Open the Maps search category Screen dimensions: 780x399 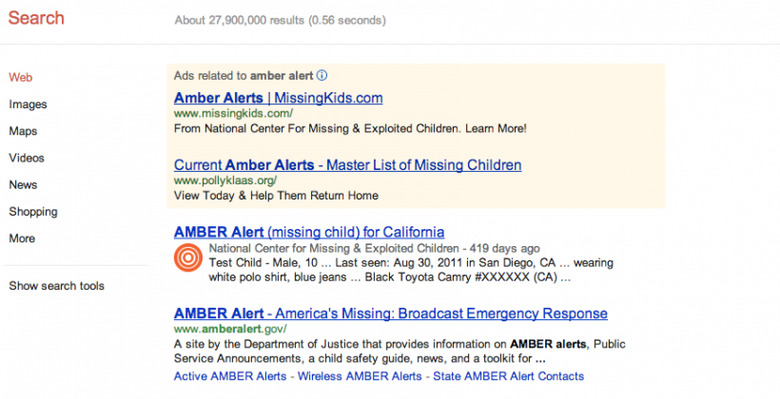23,131
